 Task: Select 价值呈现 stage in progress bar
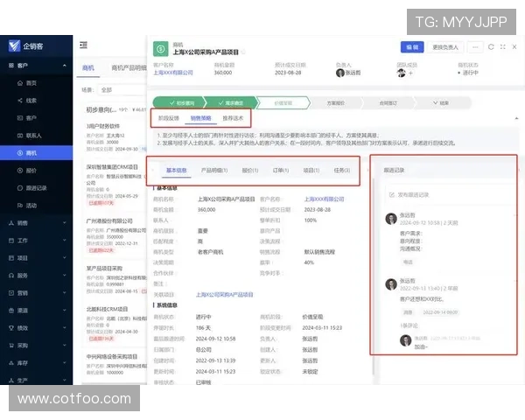click(x=283, y=103)
